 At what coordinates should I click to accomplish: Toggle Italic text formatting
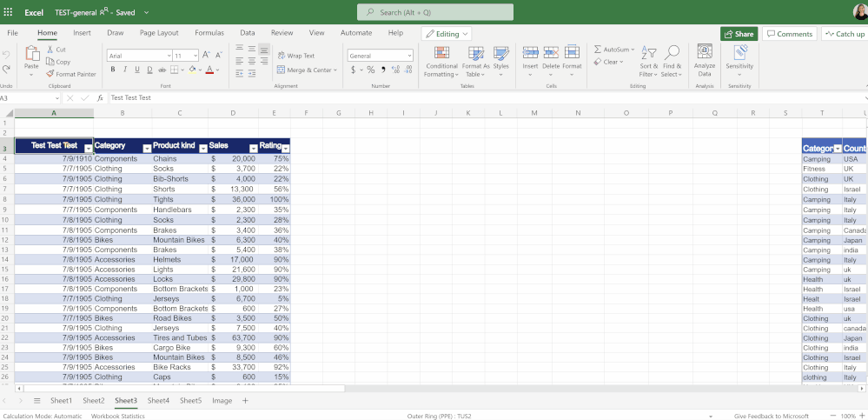coord(125,70)
